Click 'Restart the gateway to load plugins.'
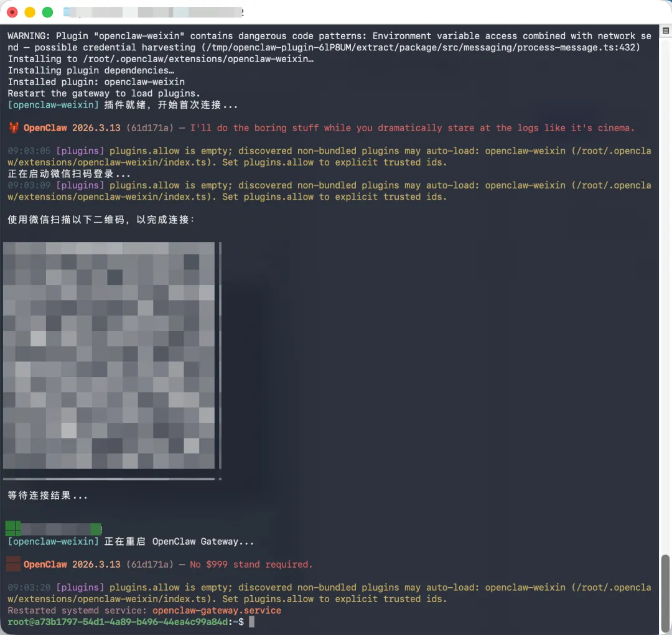Image resolution: width=672 pixels, height=635 pixels. 104,93
